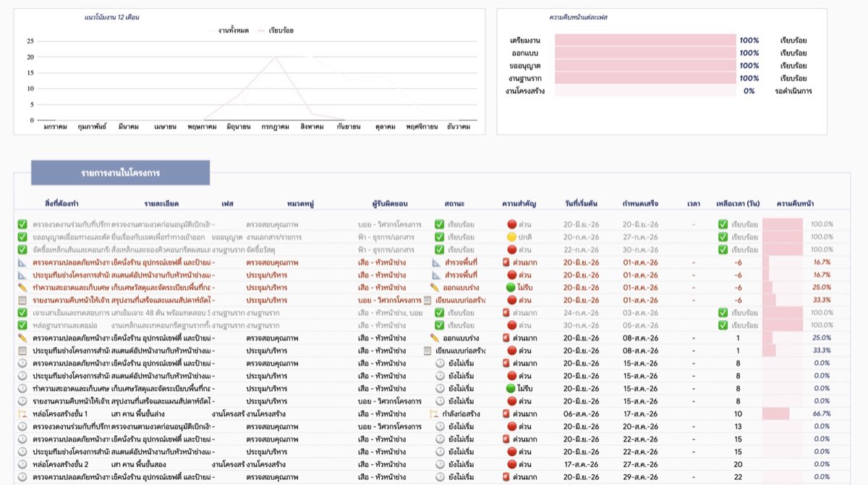Click the green check before จัดซื้อเหล็กเส้นและคอนกรี task

tap(22, 249)
